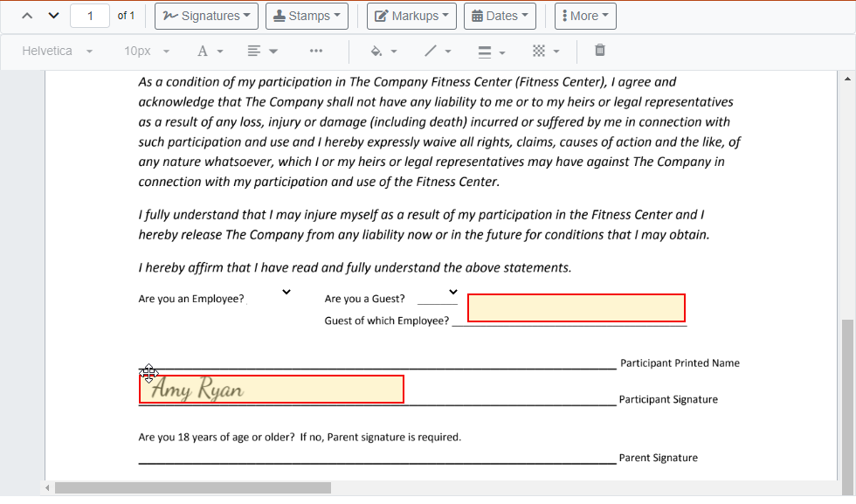Viewport: 856px width, 504px height.
Task: Open the line color tool
Action: (x=437, y=52)
